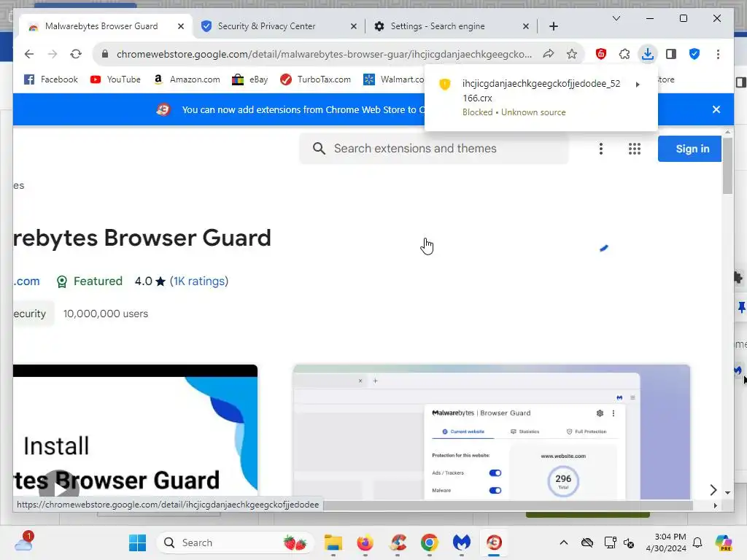Open Firefox from taskbar
747x560 pixels.
[365, 542]
